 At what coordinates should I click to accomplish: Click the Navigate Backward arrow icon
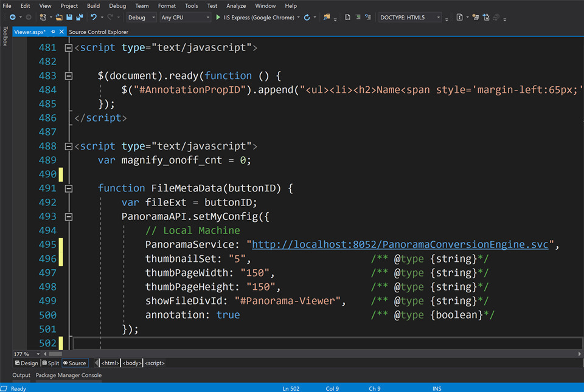(x=13, y=18)
